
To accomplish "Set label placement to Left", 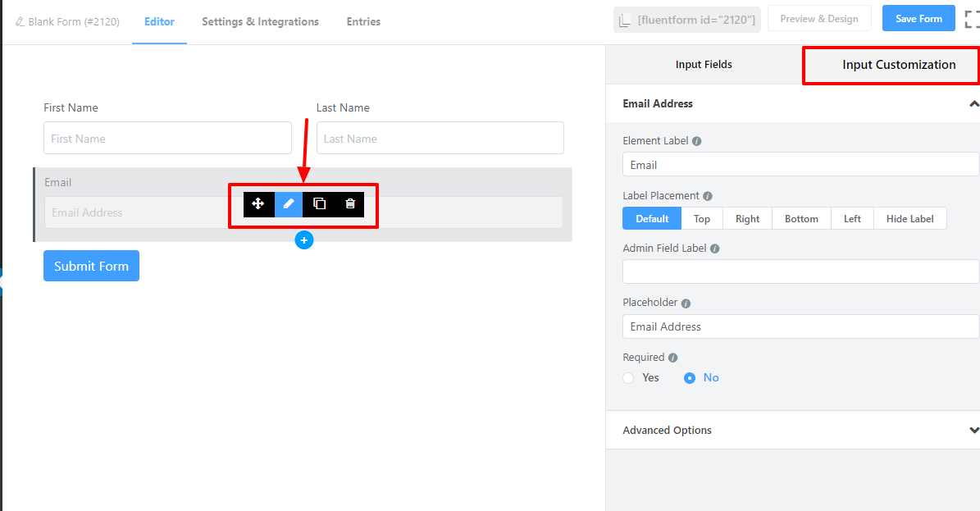I will coord(853,219).
